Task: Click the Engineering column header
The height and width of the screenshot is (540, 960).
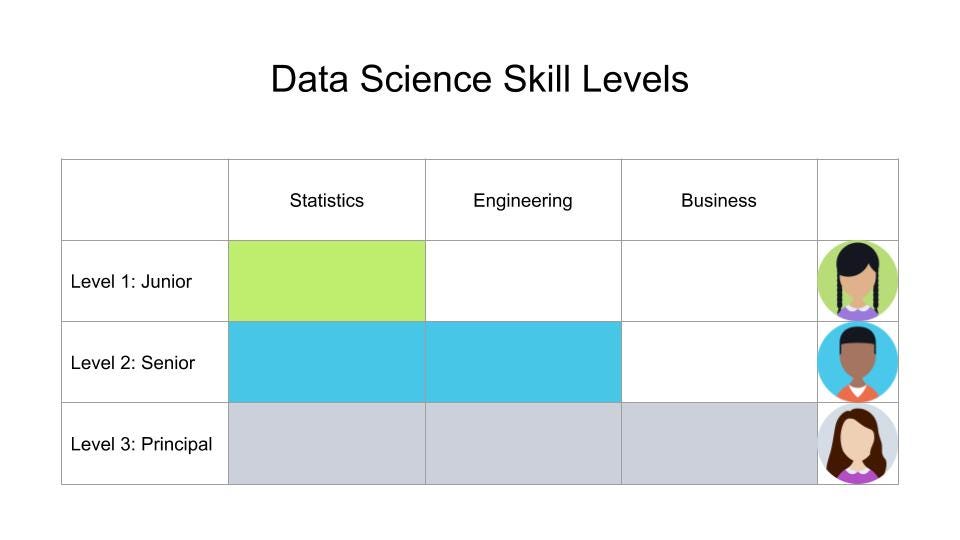Action: (523, 200)
